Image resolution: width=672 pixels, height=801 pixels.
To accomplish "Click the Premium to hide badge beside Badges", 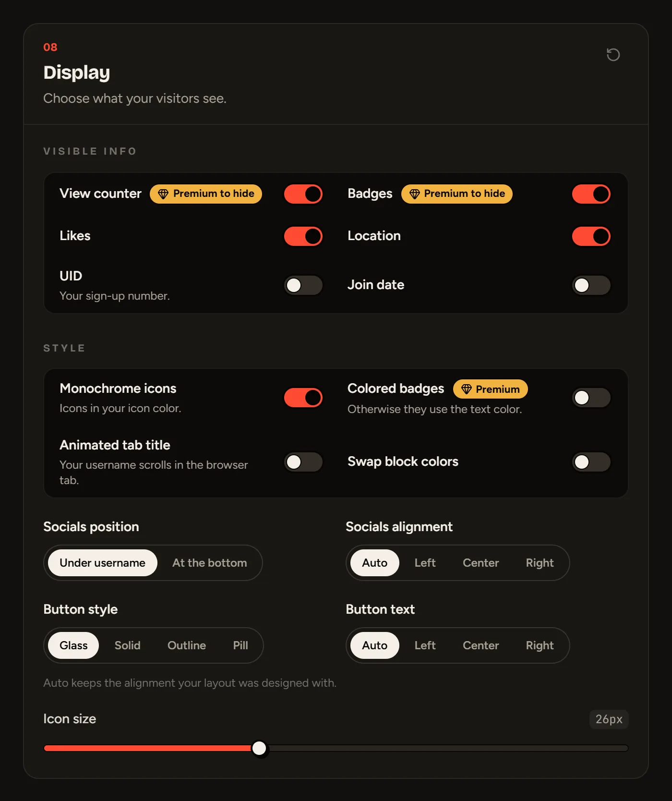I will [457, 194].
